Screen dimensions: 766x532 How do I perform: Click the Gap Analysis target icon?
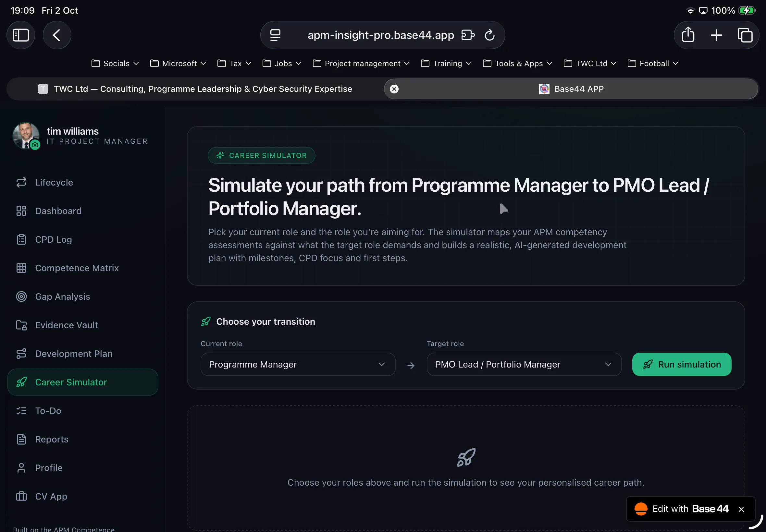coord(21,297)
